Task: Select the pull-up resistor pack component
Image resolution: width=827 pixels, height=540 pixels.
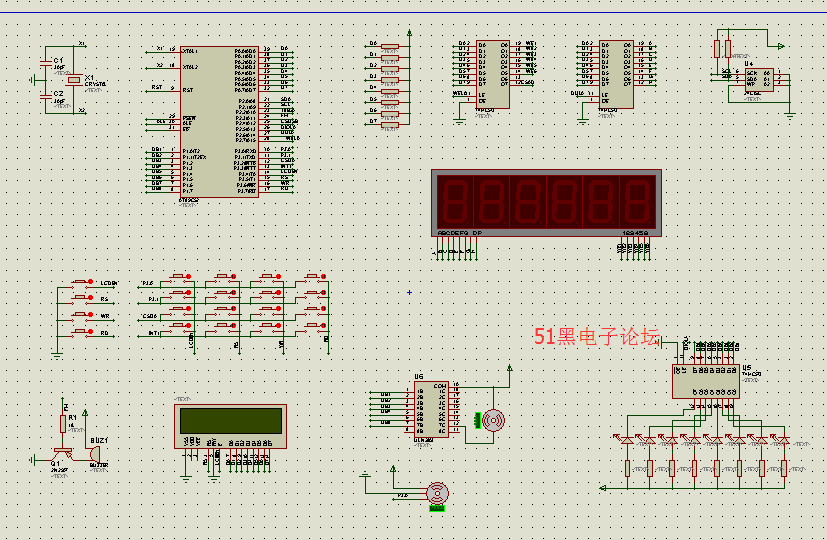Action: pos(390,85)
